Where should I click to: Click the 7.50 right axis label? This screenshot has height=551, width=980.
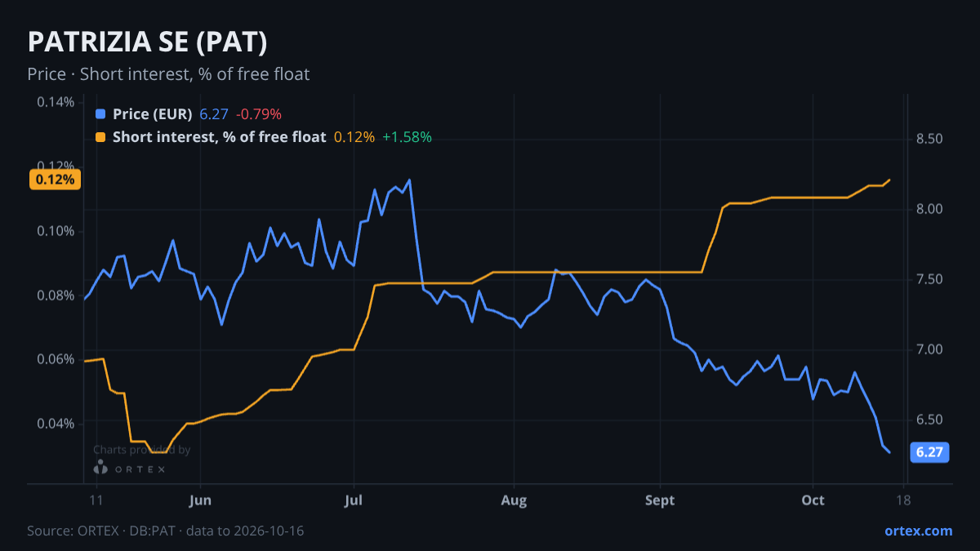point(930,279)
